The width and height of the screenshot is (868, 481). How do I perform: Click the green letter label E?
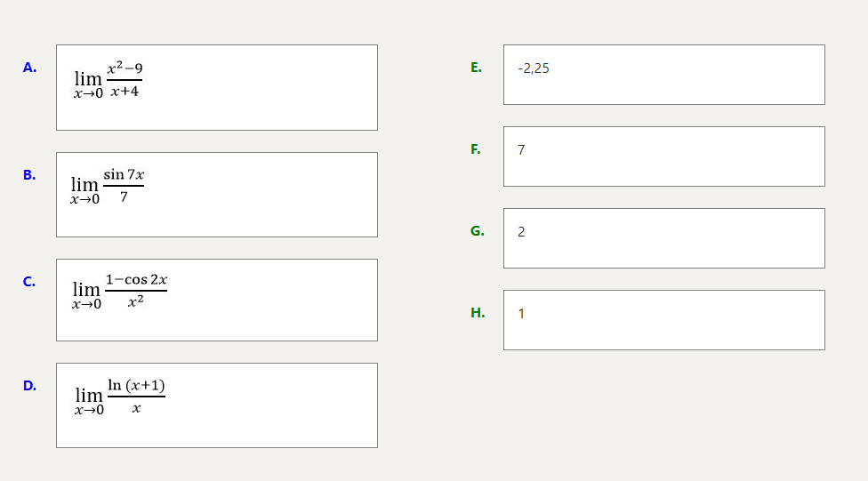click(x=477, y=68)
